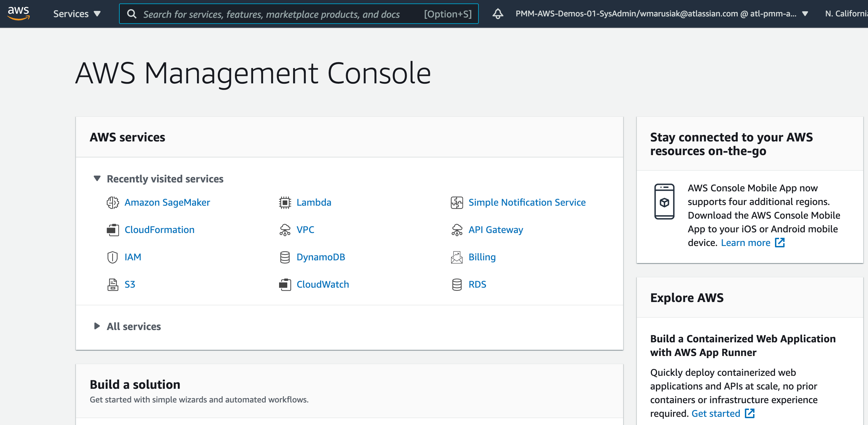Click the Simple Notification Service icon
This screenshot has height=425, width=868.
point(457,202)
